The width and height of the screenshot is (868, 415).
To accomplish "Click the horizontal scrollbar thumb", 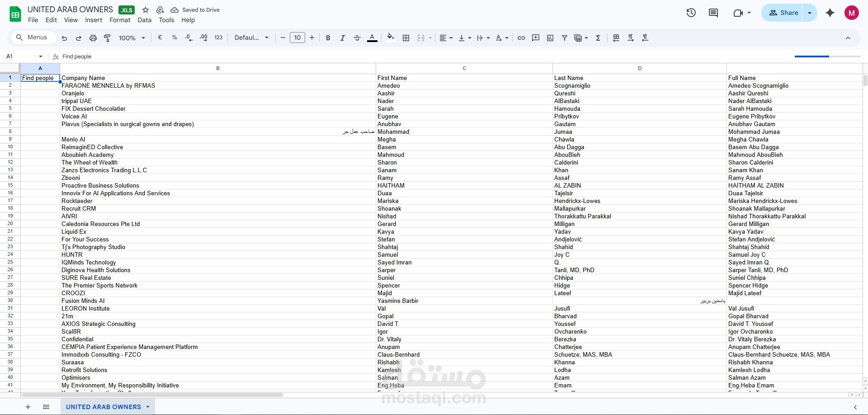I will click(152, 395).
